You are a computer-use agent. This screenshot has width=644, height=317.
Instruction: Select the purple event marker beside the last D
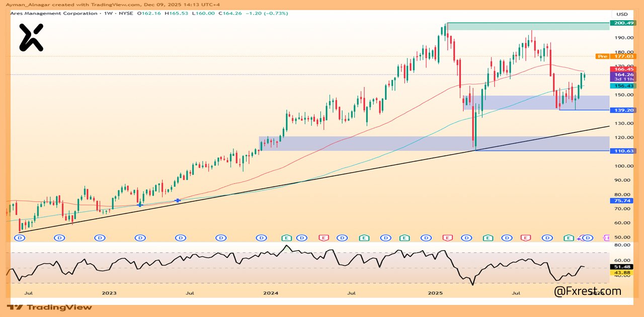579,238
